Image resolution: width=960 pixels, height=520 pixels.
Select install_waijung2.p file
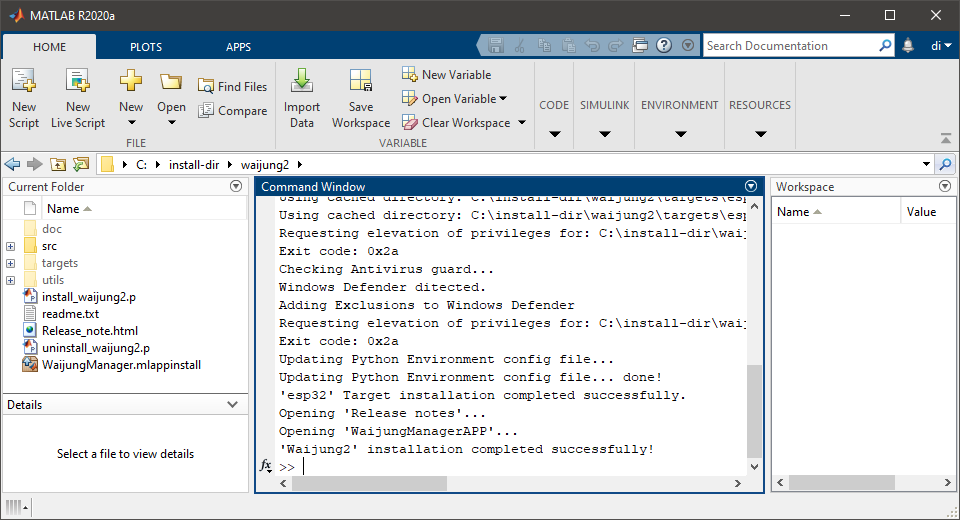(x=89, y=297)
